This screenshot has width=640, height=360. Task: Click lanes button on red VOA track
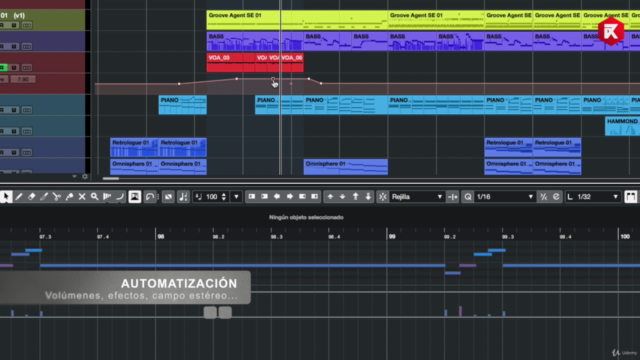click(x=27, y=68)
